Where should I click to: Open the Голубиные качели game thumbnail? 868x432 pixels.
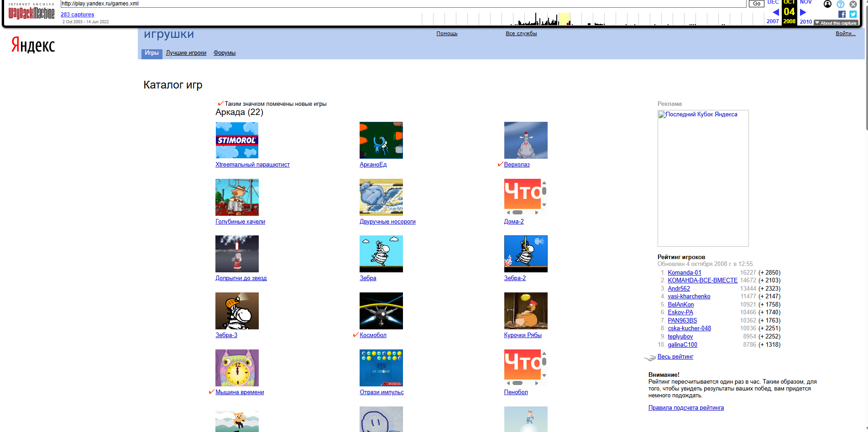(237, 197)
